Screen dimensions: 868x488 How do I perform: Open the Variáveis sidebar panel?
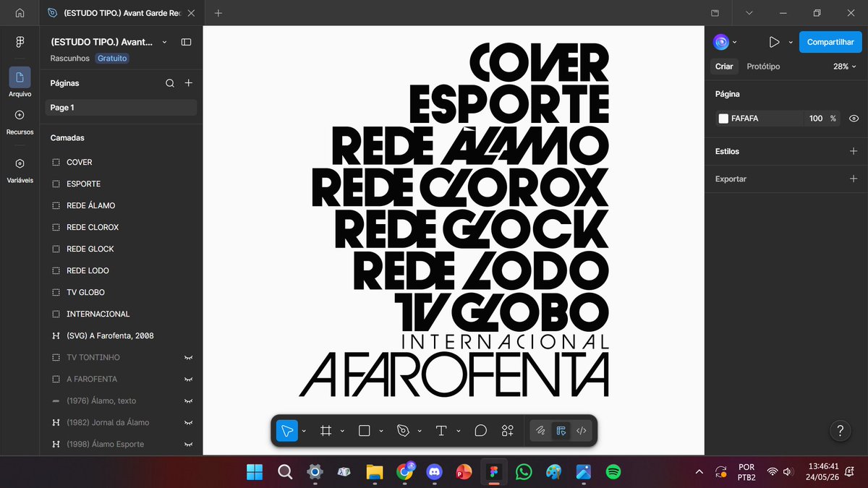(20, 170)
